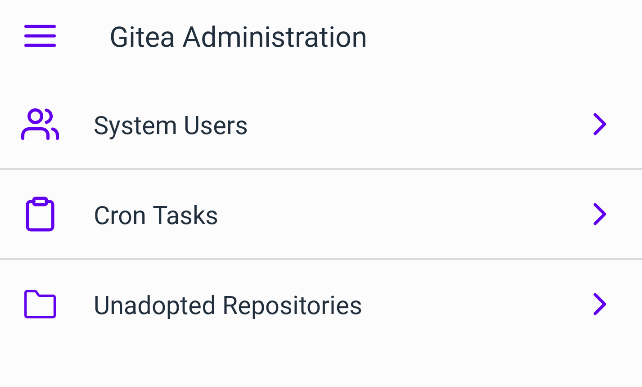The height and width of the screenshot is (387, 642).
Task: Open the Unadopted Repositories entry
Action: tap(321, 304)
